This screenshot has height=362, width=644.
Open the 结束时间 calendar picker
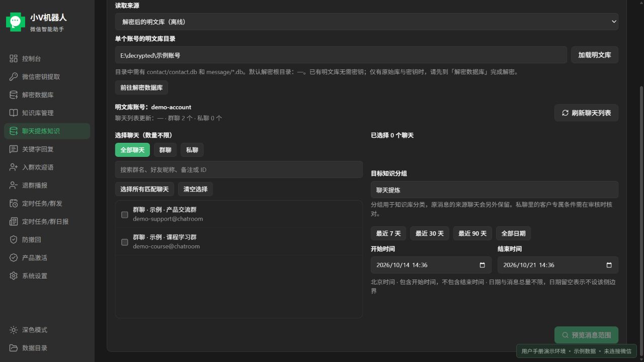pos(609,265)
